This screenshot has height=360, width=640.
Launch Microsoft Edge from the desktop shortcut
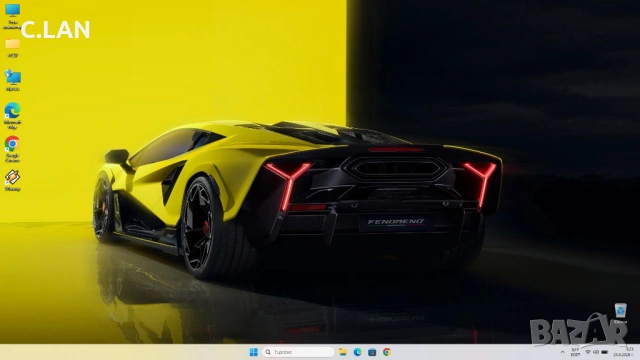[x=13, y=116]
